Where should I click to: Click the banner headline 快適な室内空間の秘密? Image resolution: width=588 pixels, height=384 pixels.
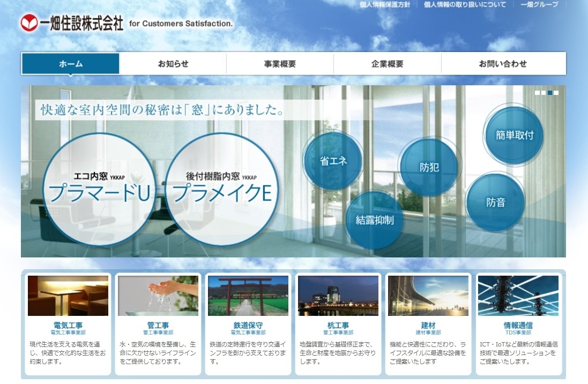point(162,110)
